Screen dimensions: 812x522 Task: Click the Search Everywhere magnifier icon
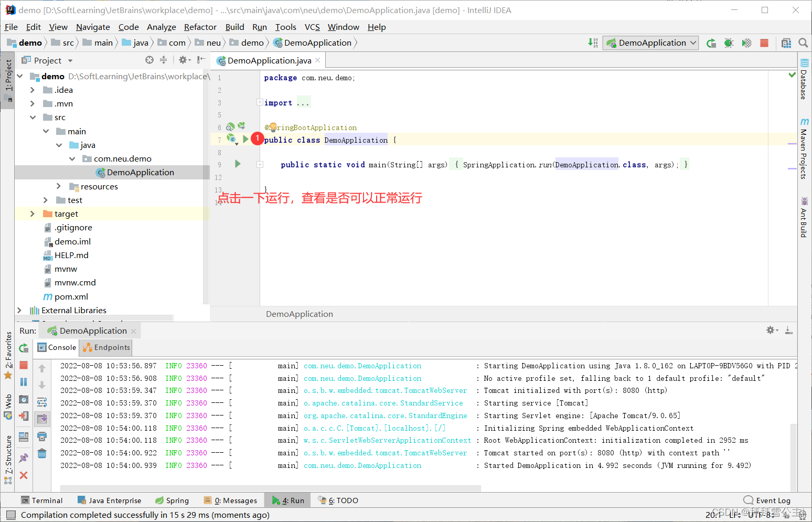click(803, 43)
